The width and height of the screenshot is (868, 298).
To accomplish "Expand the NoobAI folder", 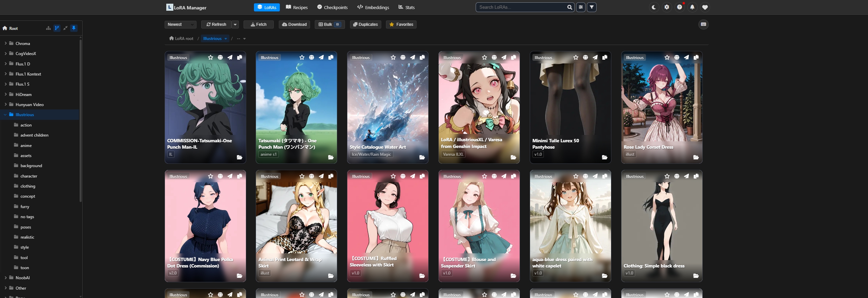I will click(x=5, y=278).
